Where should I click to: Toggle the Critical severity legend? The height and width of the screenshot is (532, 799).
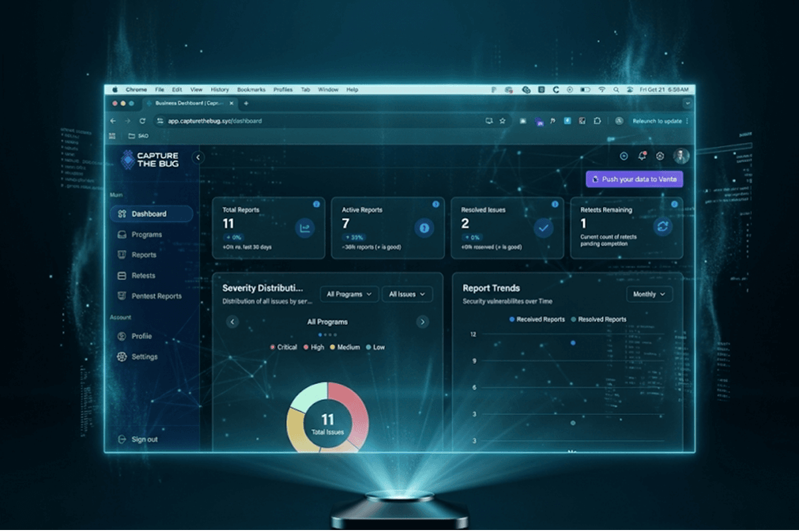[x=283, y=347]
